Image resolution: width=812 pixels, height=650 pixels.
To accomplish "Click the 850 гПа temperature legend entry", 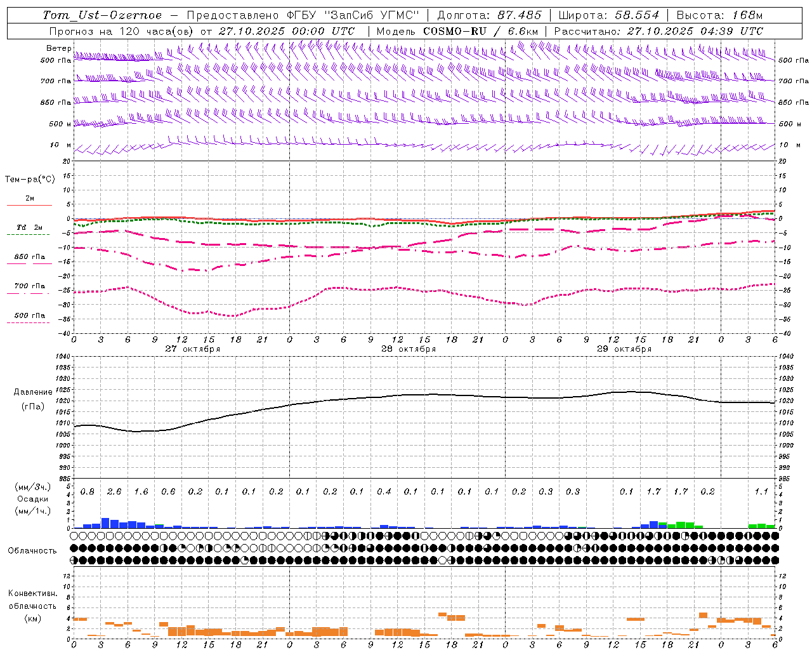I will (29, 257).
